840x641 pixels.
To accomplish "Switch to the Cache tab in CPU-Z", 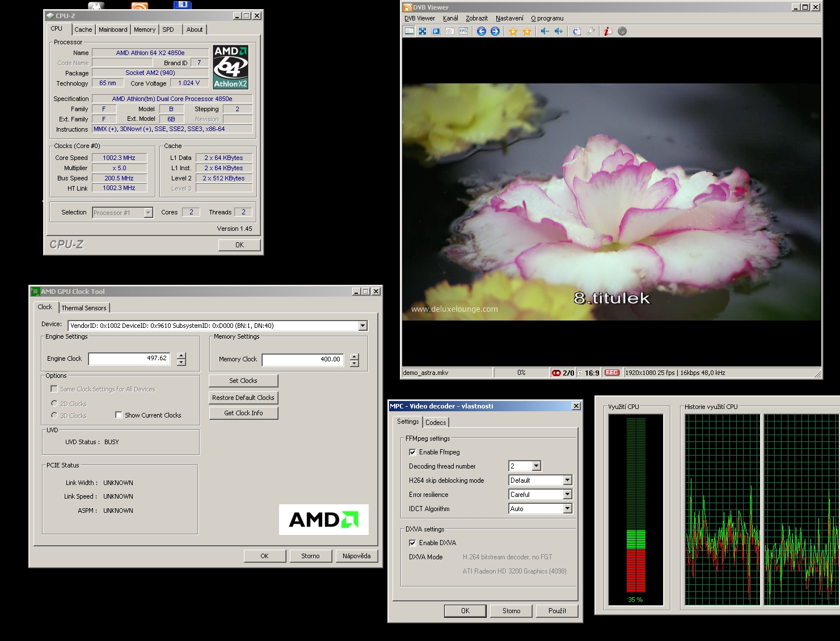I will tap(83, 29).
